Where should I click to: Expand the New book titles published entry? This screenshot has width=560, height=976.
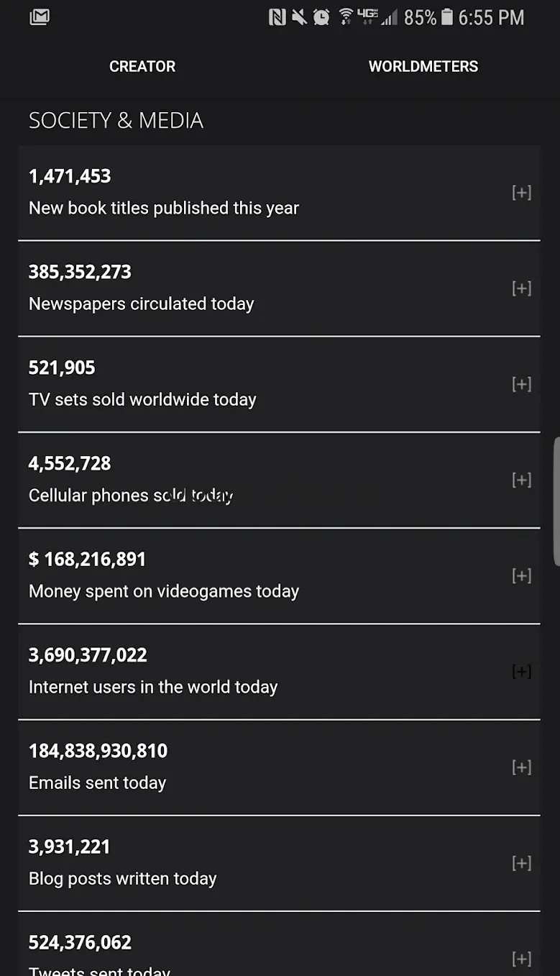click(521, 193)
